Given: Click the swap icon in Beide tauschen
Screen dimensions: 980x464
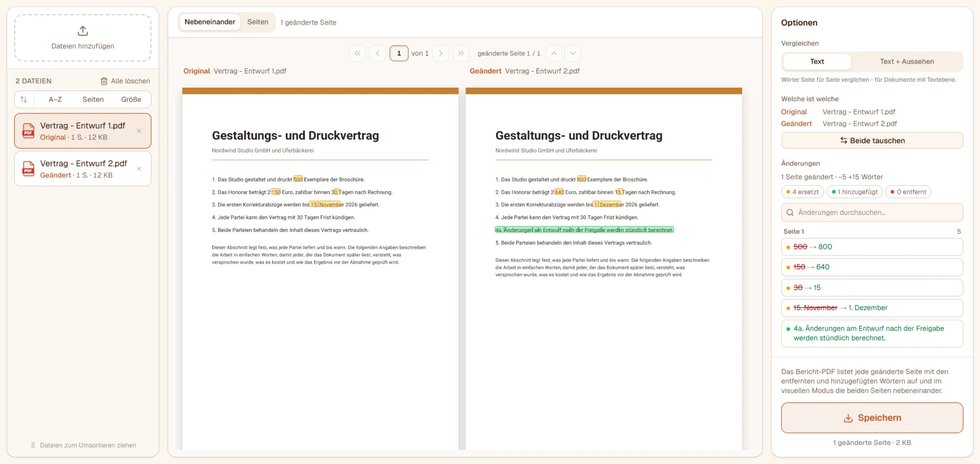Looking at the screenshot, I should coord(843,141).
